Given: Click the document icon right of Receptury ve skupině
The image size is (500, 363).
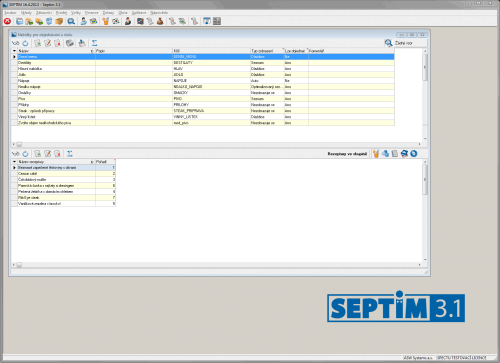Looking at the screenshot, I should click(x=395, y=154).
